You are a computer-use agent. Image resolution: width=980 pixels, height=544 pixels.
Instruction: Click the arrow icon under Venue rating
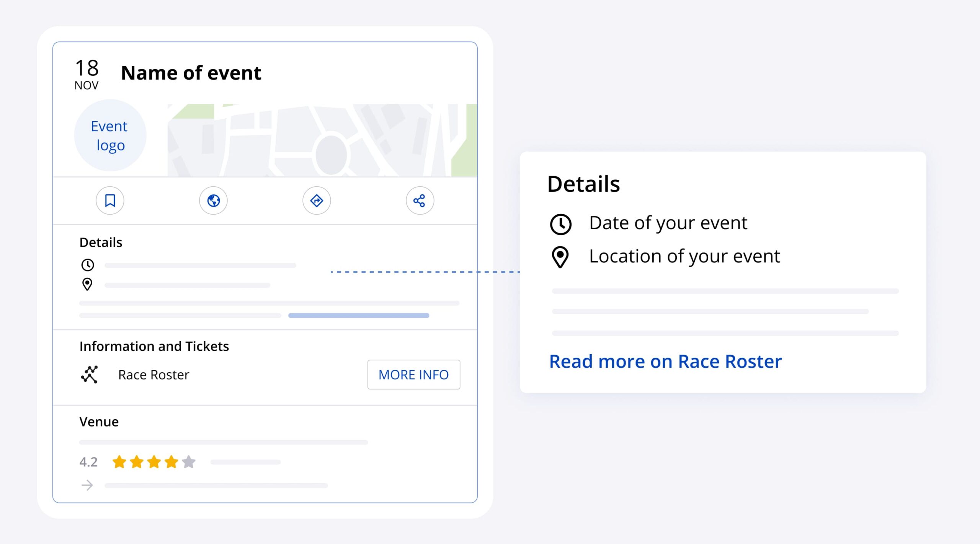[87, 485]
